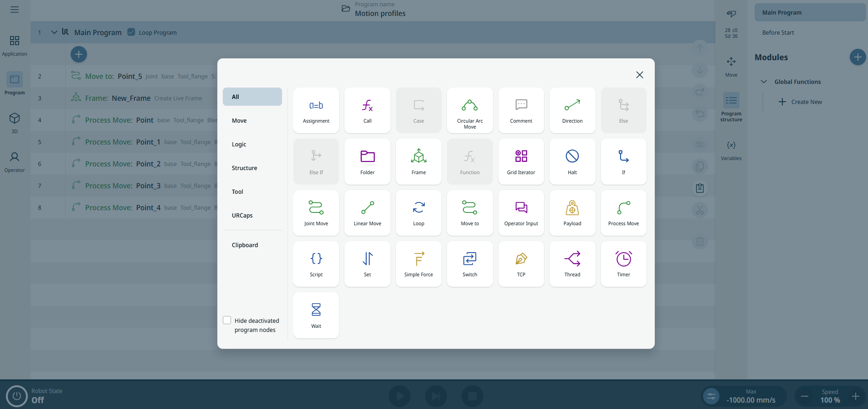Select the Operator Input node
868x409 pixels.
pos(521,213)
